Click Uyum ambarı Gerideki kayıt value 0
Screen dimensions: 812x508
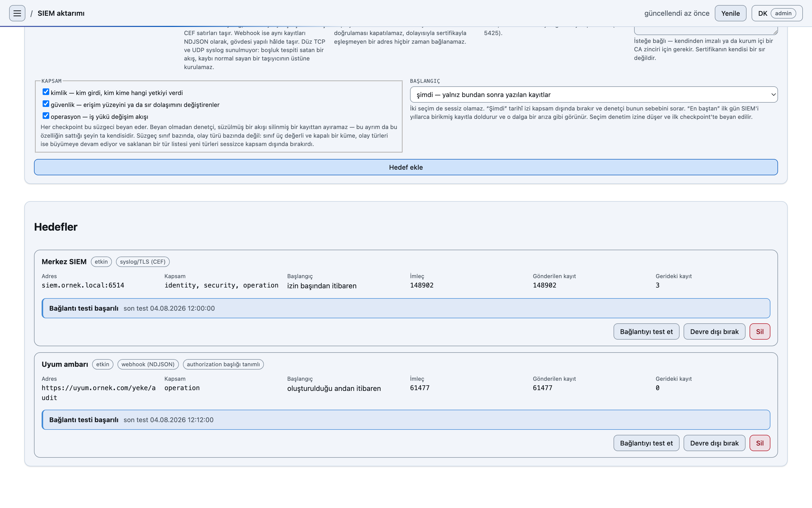(658, 388)
